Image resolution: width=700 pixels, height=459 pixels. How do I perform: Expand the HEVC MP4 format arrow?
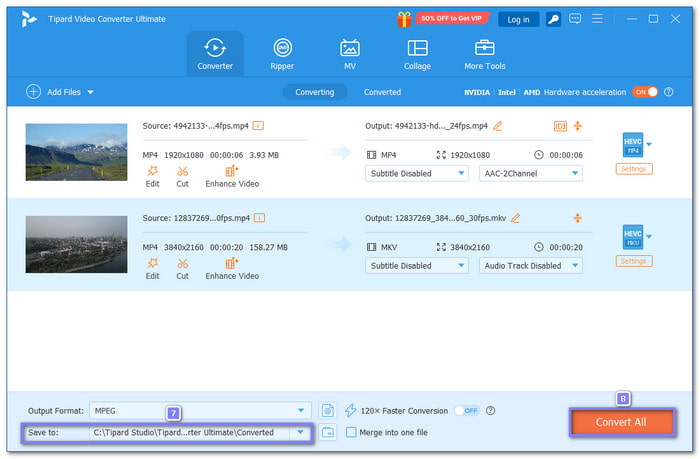coord(649,144)
